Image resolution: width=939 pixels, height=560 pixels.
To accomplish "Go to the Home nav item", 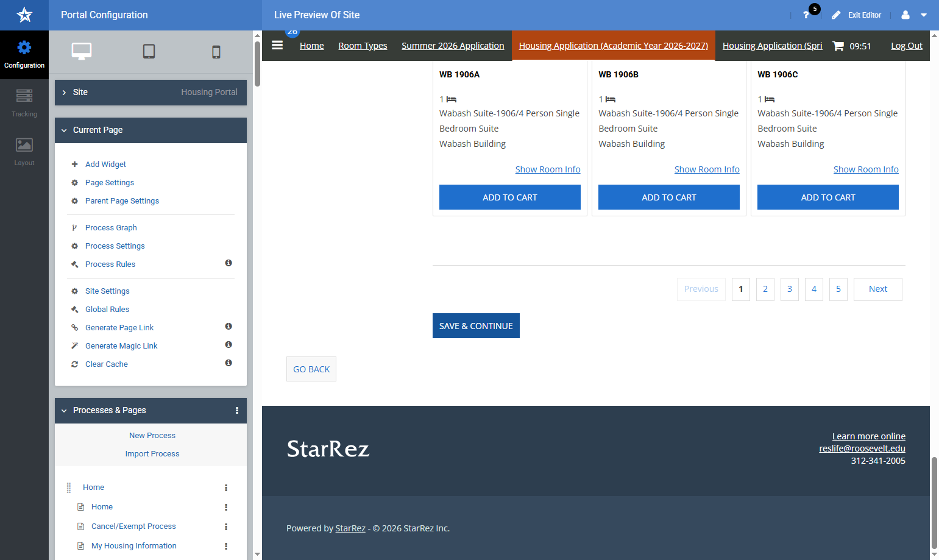I will click(312, 46).
